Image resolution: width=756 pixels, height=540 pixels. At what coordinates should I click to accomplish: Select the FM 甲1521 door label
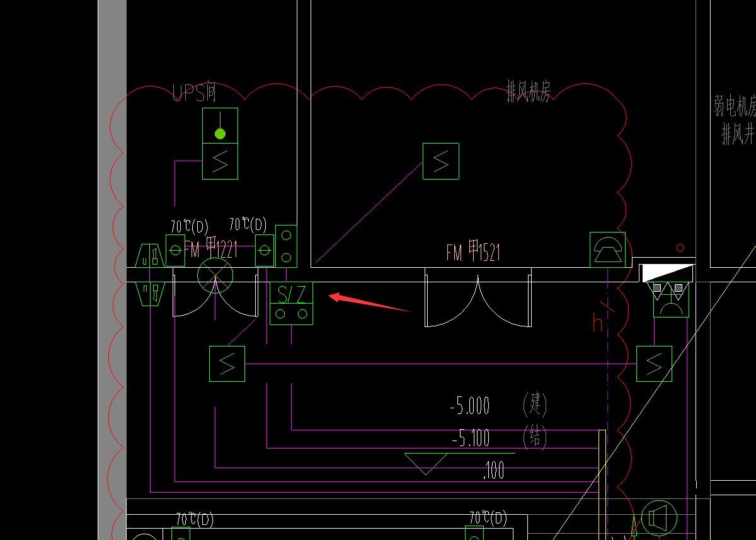click(473, 253)
